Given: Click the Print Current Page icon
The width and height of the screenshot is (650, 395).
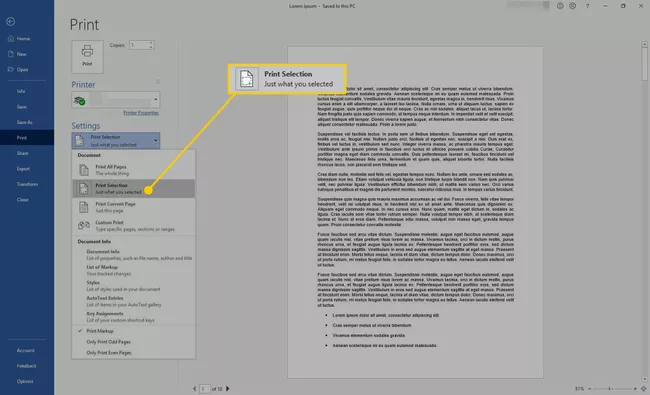Looking at the screenshot, I should point(84,207).
